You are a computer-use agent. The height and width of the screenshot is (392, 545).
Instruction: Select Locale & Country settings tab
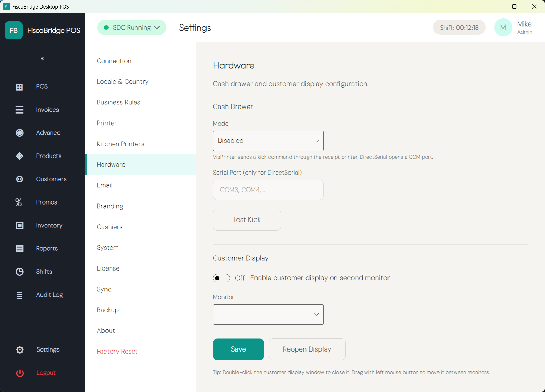[141, 82]
